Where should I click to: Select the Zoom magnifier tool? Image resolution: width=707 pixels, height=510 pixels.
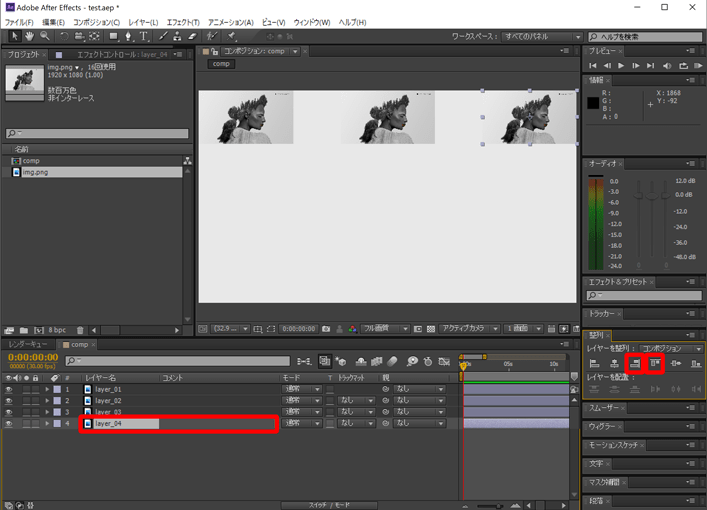[x=45, y=36]
